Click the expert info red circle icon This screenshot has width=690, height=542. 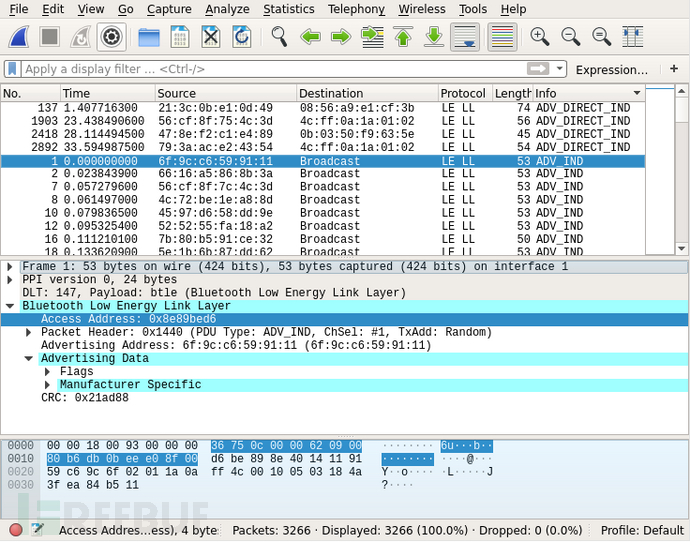pos(16,530)
